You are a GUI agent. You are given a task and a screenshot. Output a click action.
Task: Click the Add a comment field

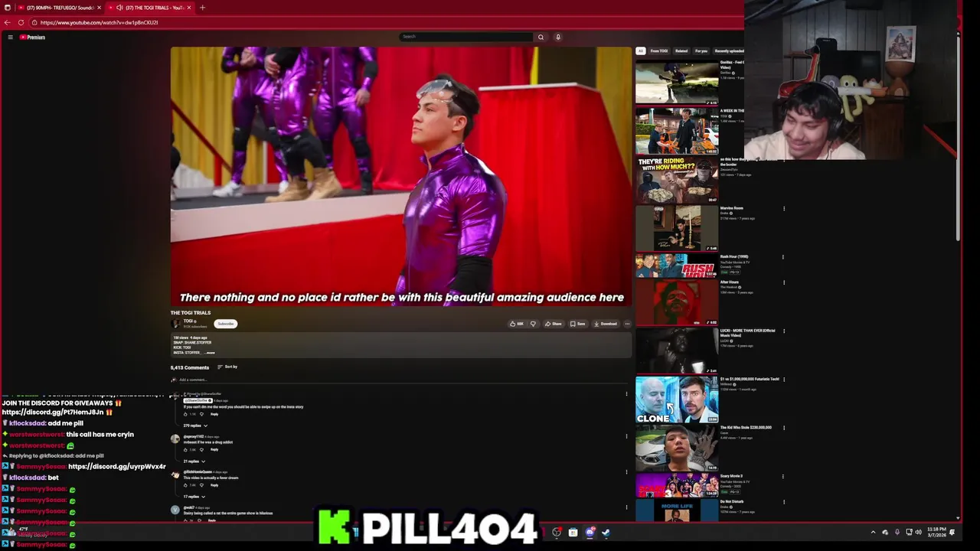[402, 380]
